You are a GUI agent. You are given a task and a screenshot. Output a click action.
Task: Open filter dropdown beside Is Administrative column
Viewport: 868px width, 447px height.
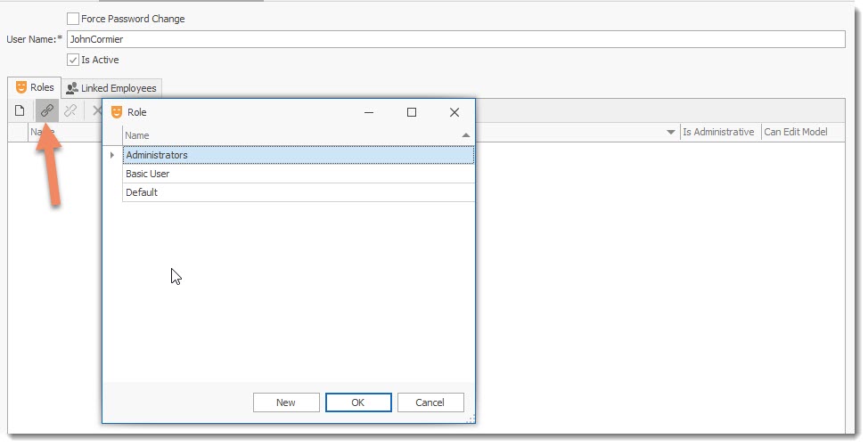[670, 132]
